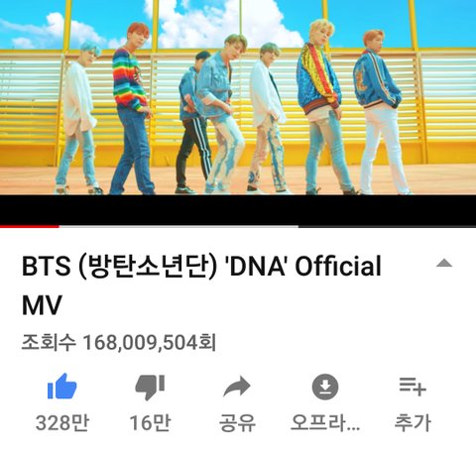Tap the offline download circle icon
The height and width of the screenshot is (449, 476).
[325, 387]
